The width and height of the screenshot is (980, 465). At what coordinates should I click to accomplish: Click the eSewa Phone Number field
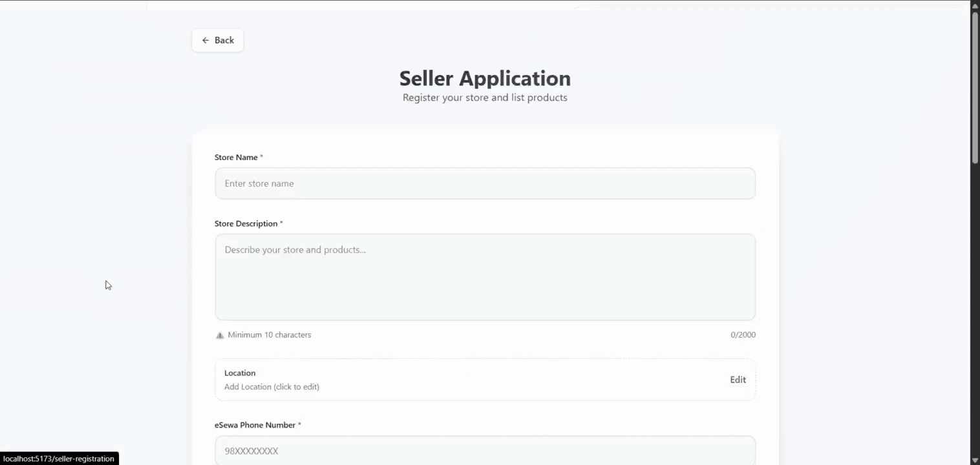(485, 450)
